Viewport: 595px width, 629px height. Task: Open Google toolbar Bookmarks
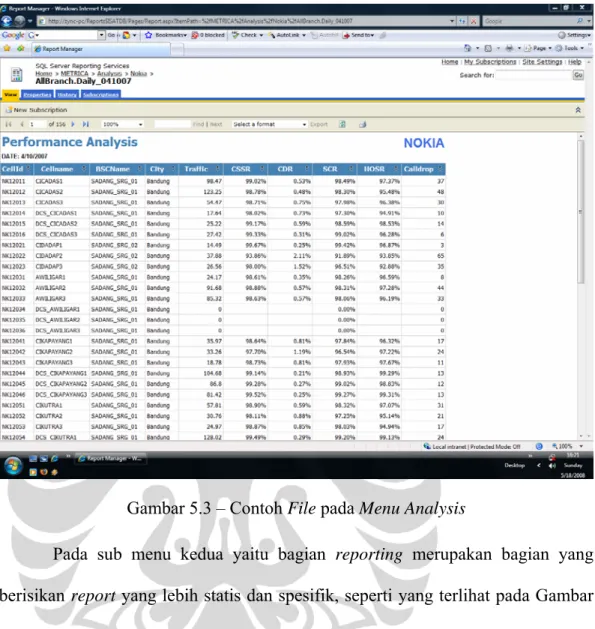(166, 35)
